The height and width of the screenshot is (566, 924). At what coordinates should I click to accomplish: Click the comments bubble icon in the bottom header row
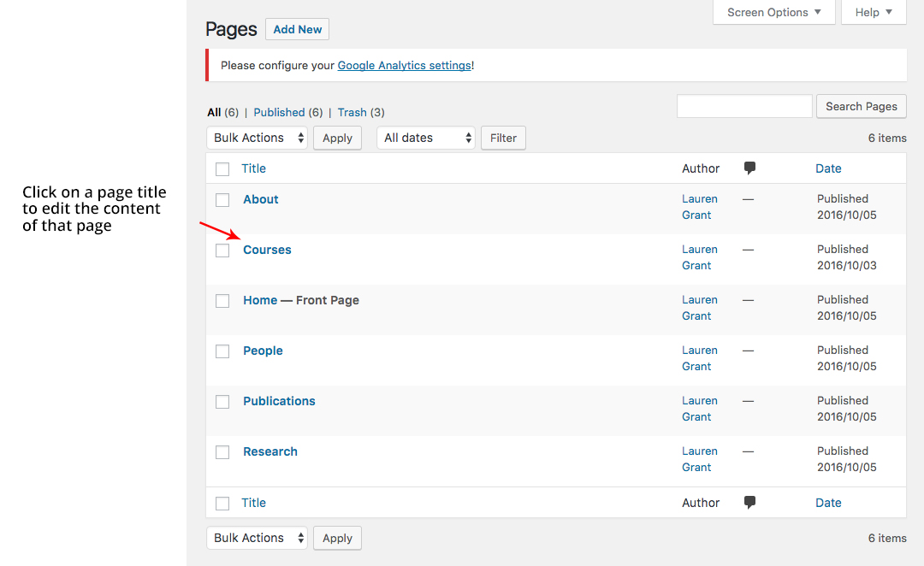coord(750,502)
